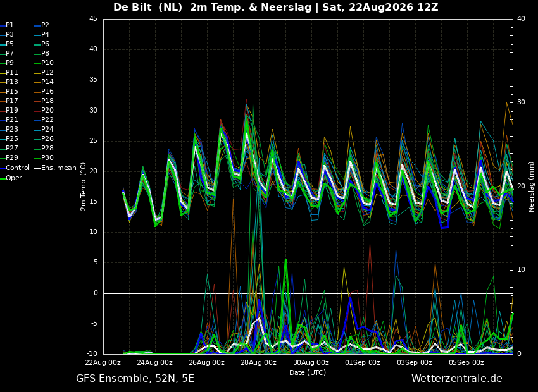Click the P1 legend label
Viewport: 538px width, 392px height.
tap(9, 25)
